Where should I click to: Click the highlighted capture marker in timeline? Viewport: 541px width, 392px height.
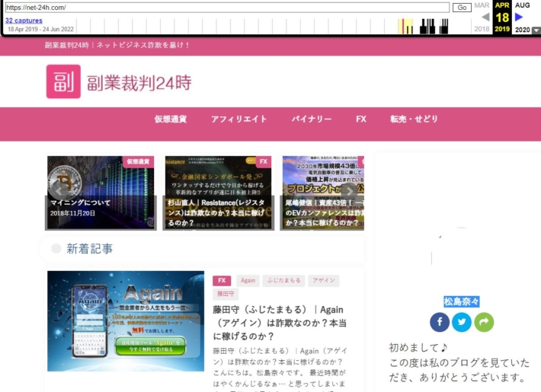(x=402, y=26)
